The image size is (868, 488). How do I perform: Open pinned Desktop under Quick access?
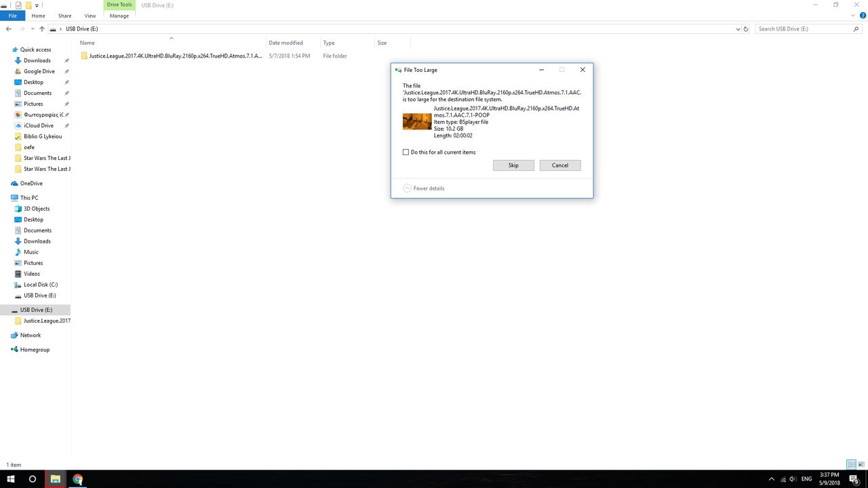33,82
